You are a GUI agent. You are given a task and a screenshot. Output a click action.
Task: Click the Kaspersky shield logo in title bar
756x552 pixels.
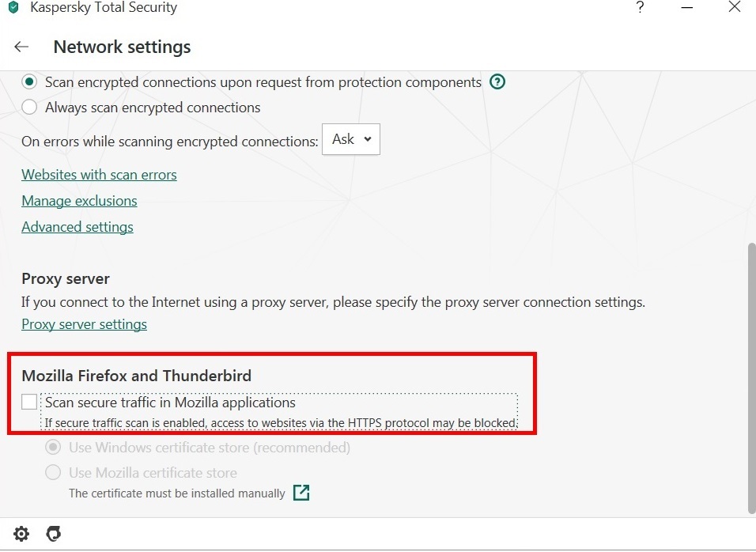coord(13,8)
